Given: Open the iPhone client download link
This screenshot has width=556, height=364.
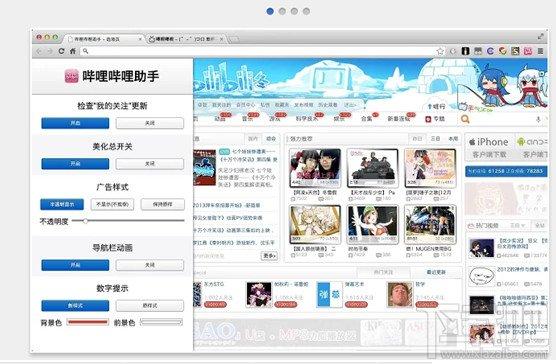Looking at the screenshot, I should pyautogui.click(x=489, y=147).
